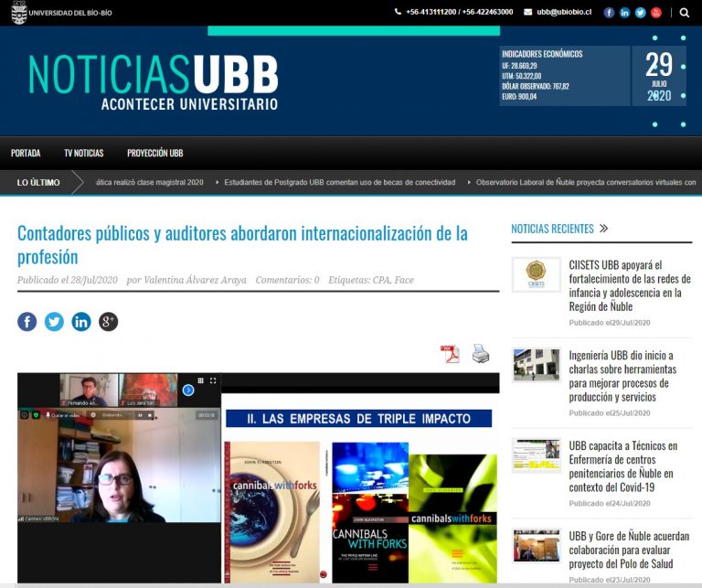The width and height of the screenshot is (702, 588).
Task: Click phone number +56-413111200
Action: [431, 12]
